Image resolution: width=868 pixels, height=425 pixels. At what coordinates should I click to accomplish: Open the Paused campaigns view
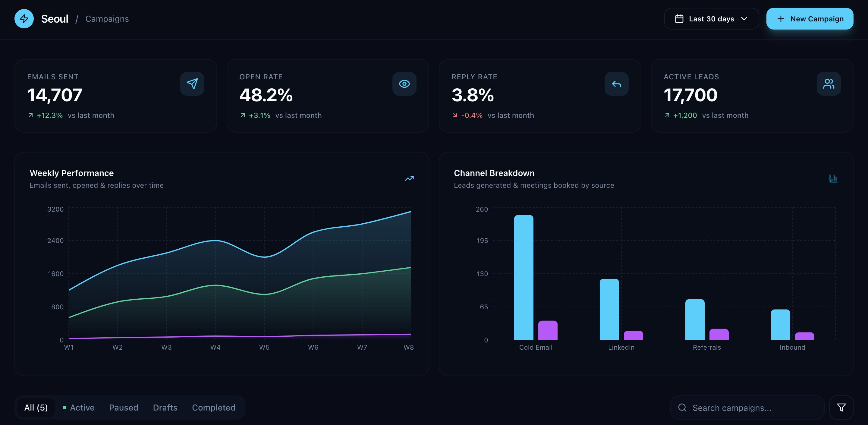point(123,408)
